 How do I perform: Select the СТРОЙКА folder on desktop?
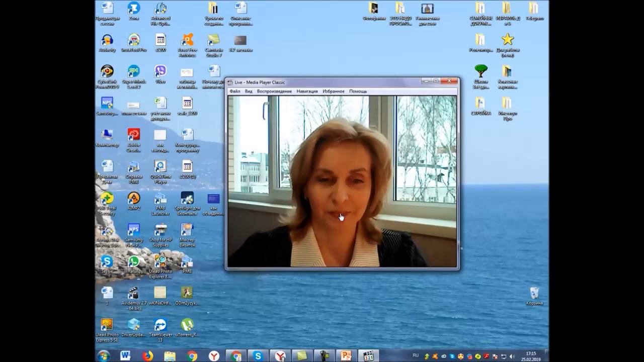pyautogui.click(x=481, y=106)
